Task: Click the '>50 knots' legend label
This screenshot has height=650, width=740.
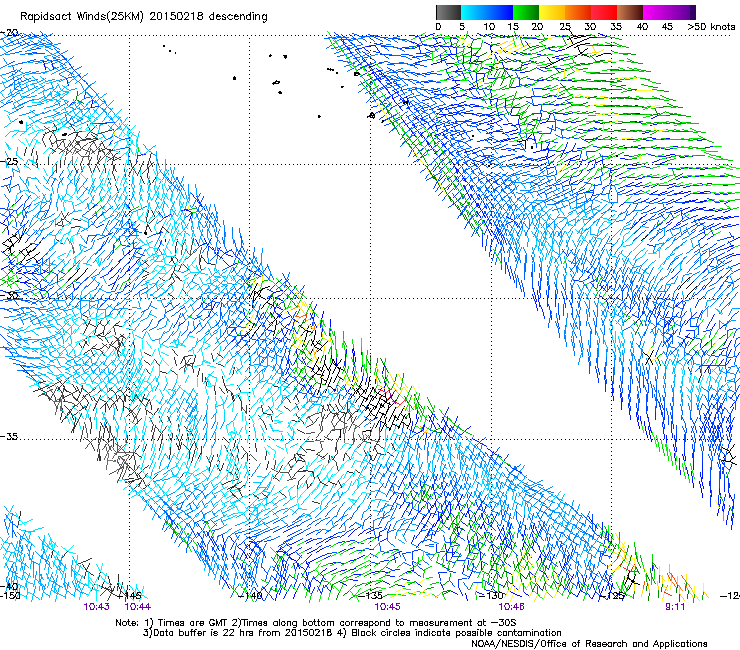Action: pyautogui.click(x=711, y=27)
